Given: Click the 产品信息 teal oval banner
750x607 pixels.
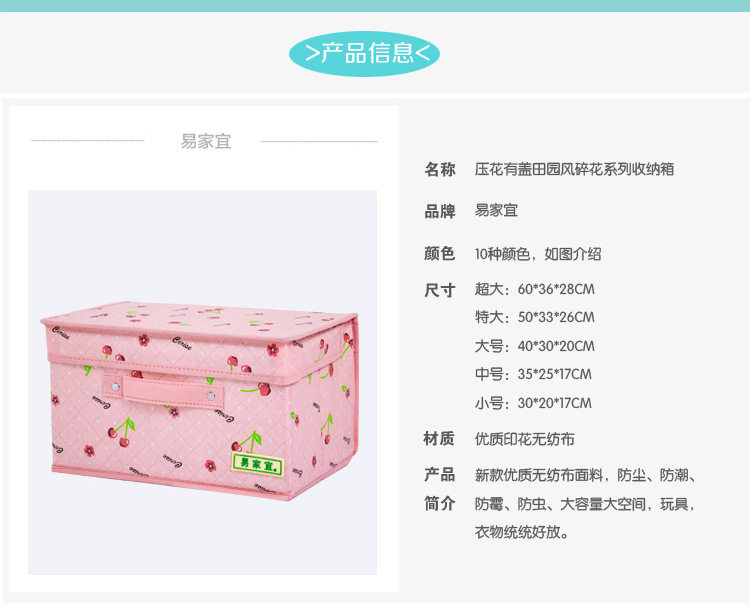Looking at the screenshot, I should pos(364,54).
